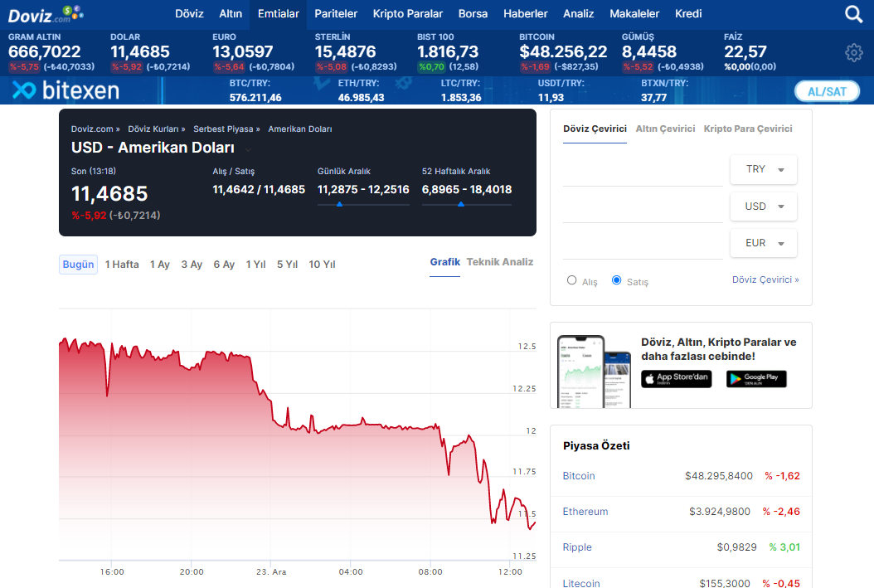Open the USD currency dropdown

pos(763,207)
